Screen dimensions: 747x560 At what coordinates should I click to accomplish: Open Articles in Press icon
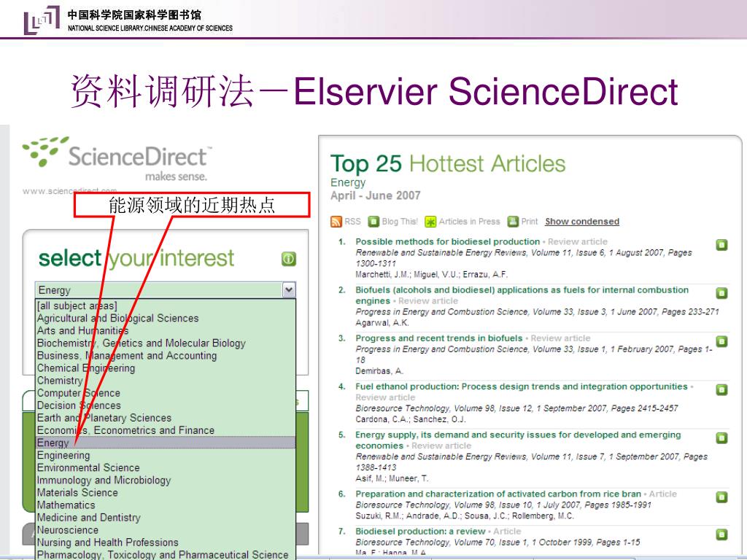[x=430, y=222]
